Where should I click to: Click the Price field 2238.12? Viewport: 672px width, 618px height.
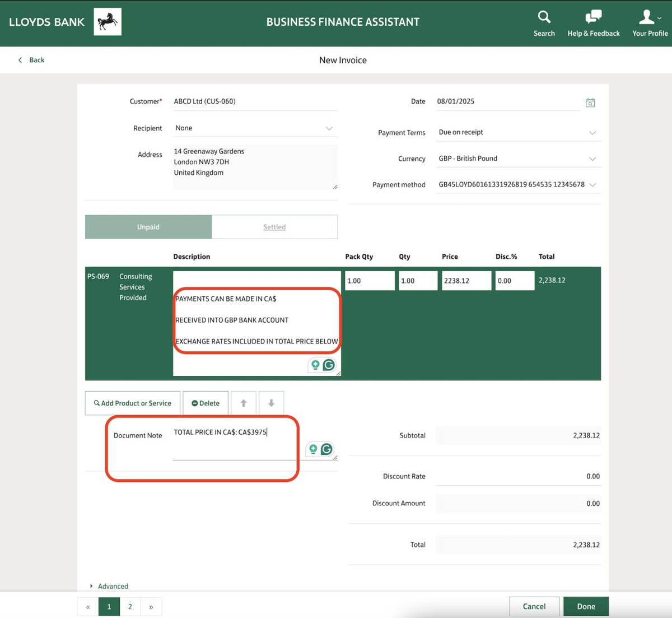pos(466,281)
